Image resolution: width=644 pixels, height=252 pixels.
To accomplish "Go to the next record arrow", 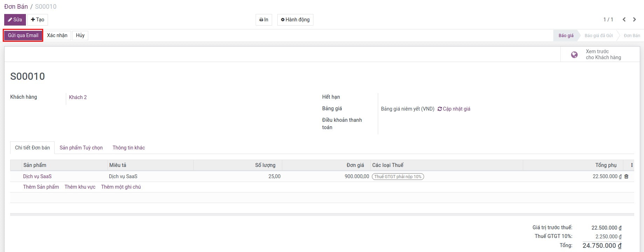I will pyautogui.click(x=635, y=20).
